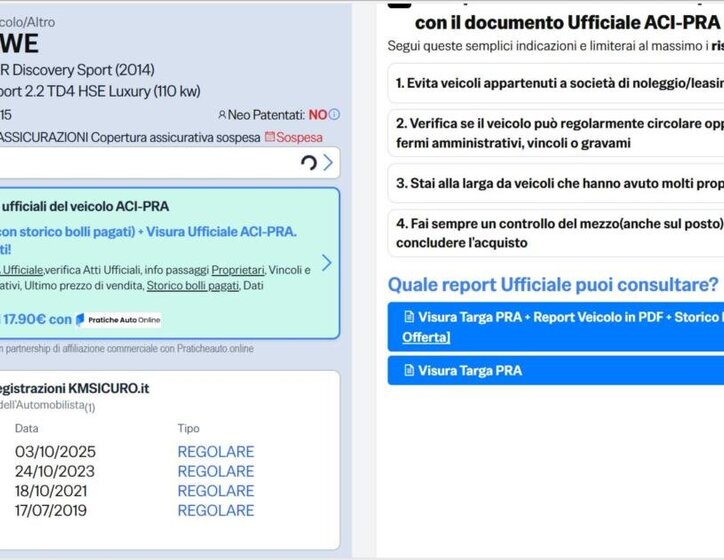Expand tip 2 about fermi amministrativi
Viewport: 724px width, 560px height.
click(555, 133)
